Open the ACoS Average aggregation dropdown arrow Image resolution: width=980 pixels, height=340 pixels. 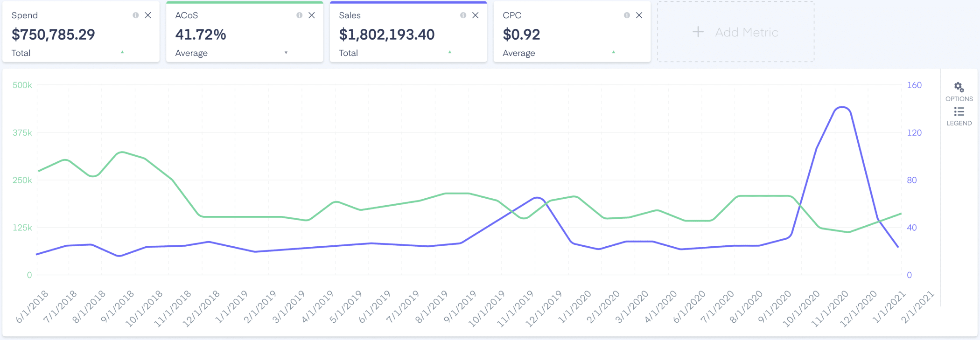pos(286,53)
